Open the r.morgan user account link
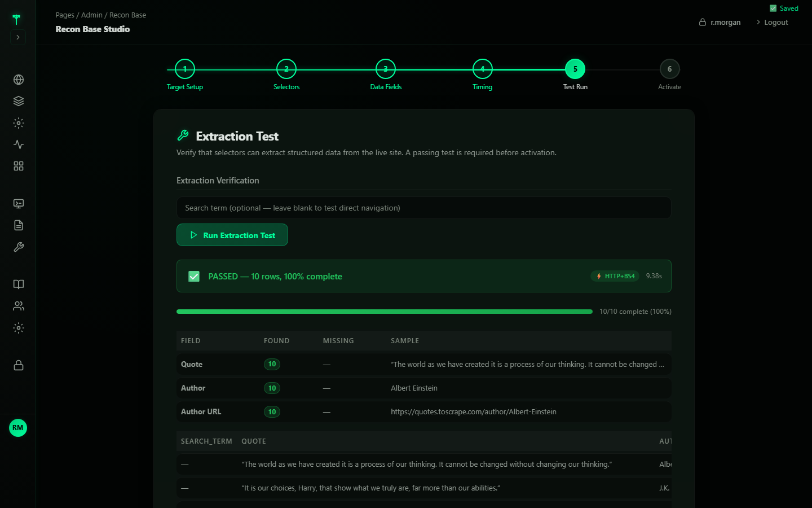 (720, 23)
